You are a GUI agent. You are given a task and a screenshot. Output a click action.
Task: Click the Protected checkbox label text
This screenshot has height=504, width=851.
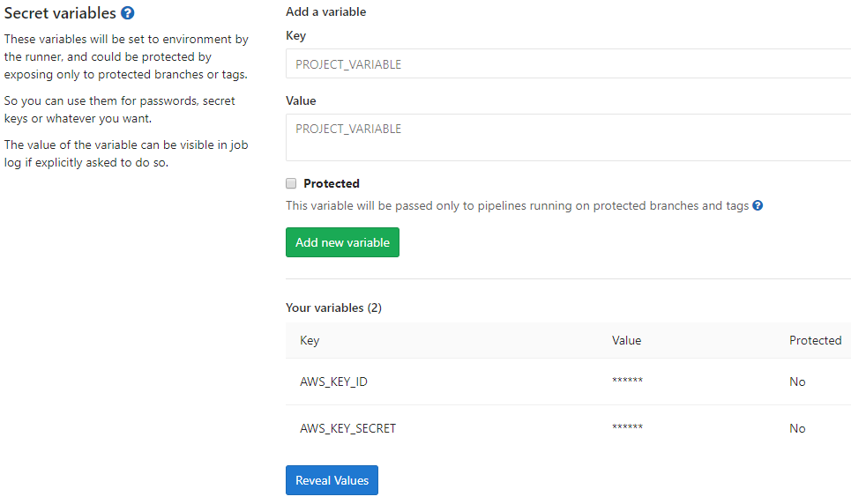[332, 184]
